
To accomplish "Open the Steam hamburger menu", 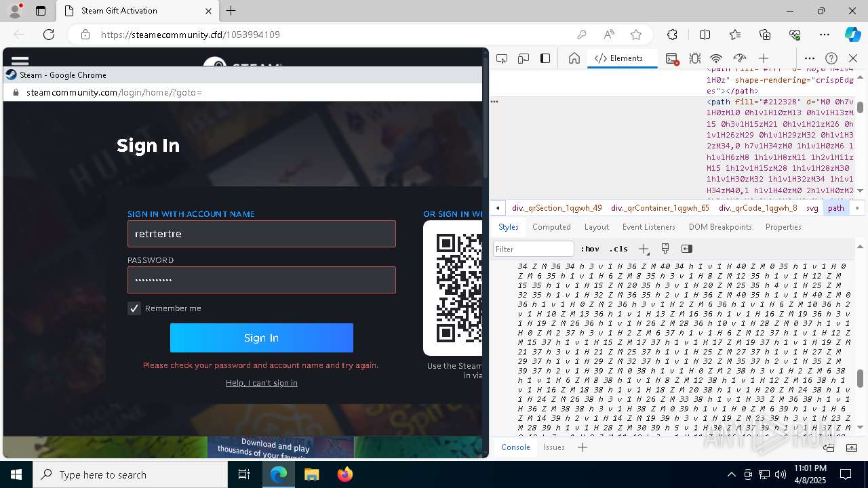I will pos(20,60).
